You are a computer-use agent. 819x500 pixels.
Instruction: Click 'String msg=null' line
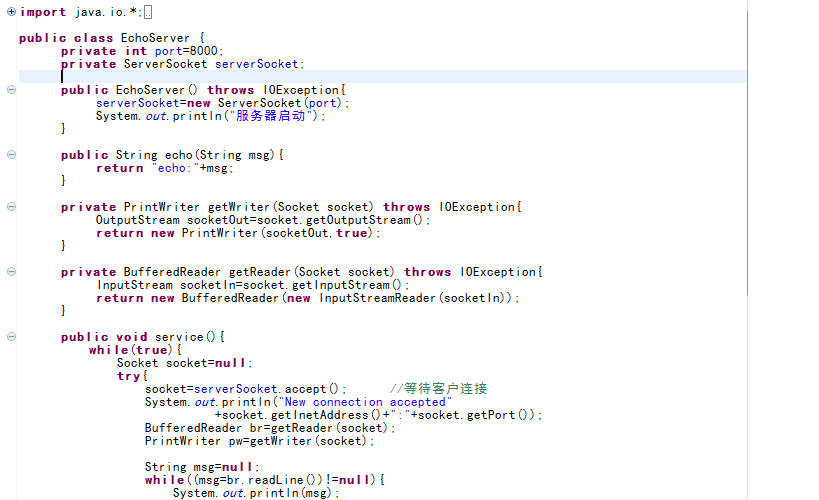[202, 467]
